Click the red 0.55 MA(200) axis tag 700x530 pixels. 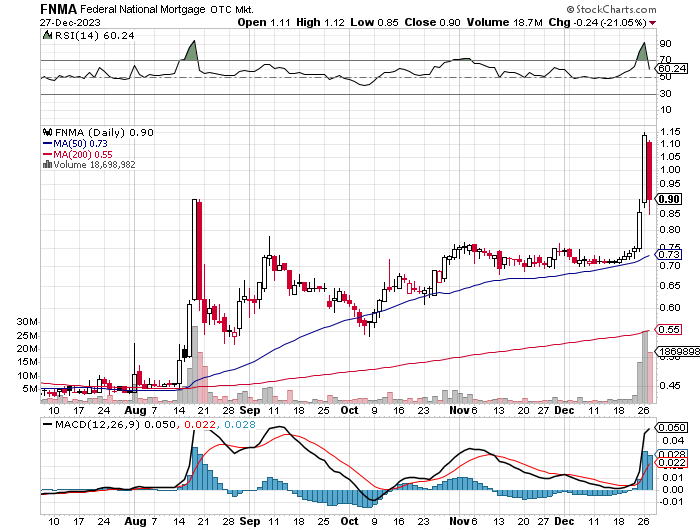pos(669,330)
